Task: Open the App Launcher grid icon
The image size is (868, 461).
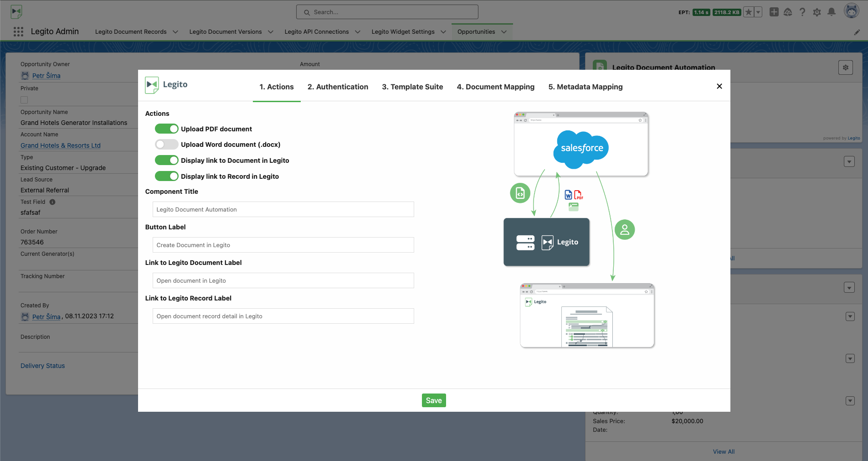Action: pos(18,31)
